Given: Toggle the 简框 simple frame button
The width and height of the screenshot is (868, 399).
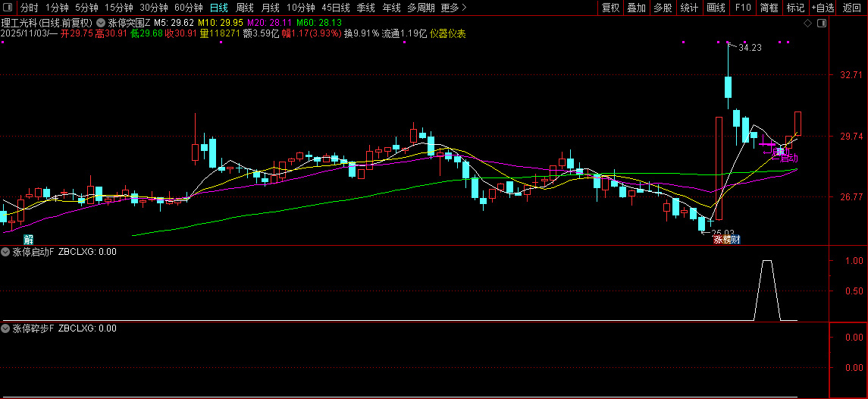Looking at the screenshot, I should [769, 8].
